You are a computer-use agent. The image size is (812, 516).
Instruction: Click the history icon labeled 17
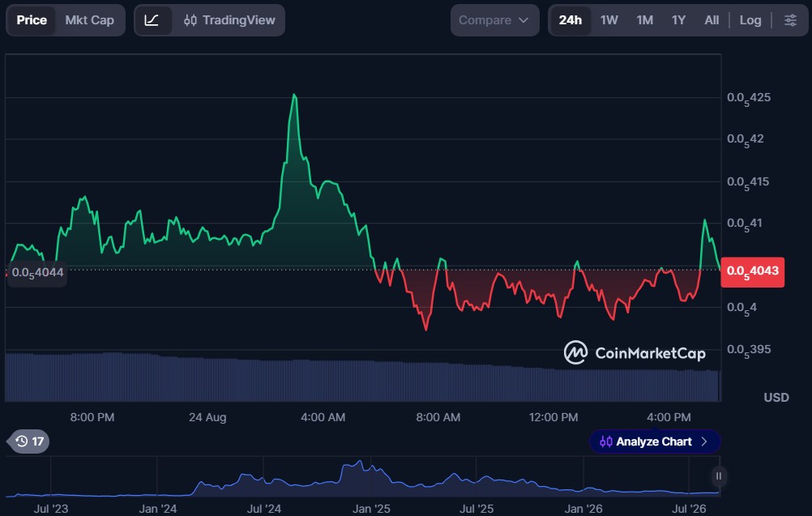coord(29,441)
